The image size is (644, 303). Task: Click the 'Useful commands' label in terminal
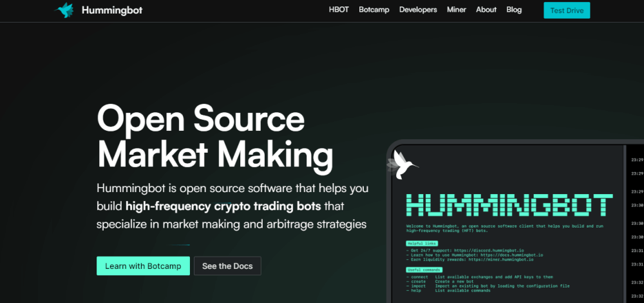click(424, 270)
